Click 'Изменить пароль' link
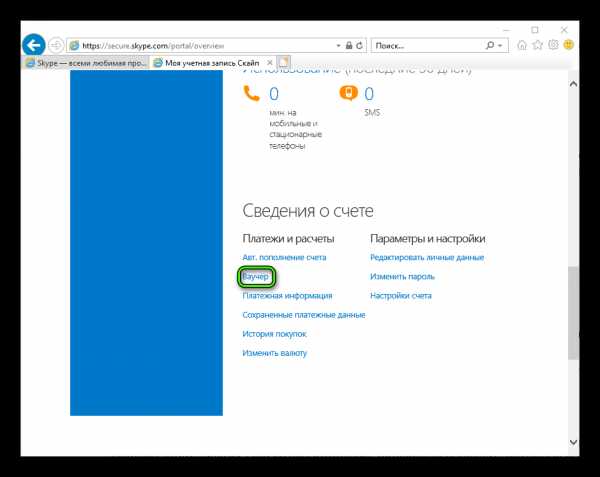This screenshot has height=477, width=600. pyautogui.click(x=401, y=276)
